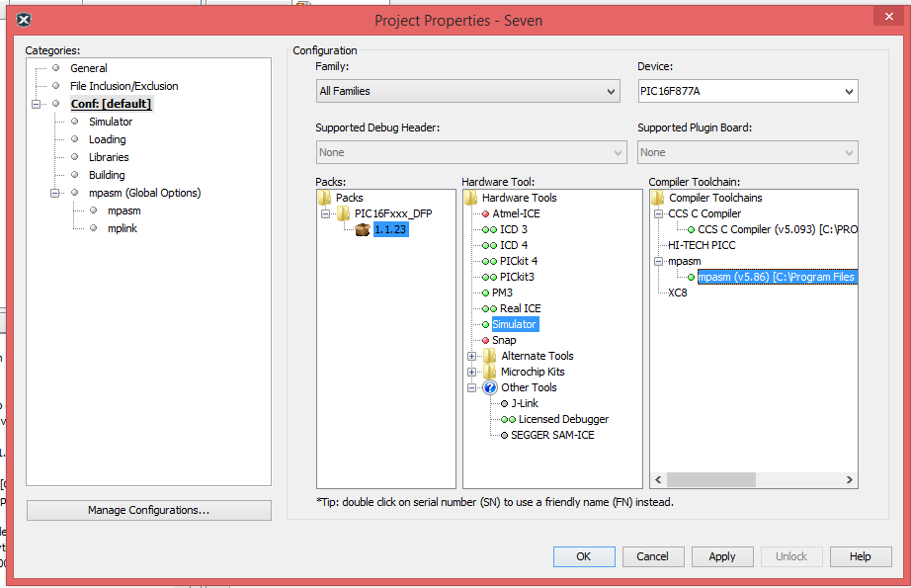Viewport: 911px width, 588px height.
Task: Select pack version 1.1.23
Action: pos(390,229)
